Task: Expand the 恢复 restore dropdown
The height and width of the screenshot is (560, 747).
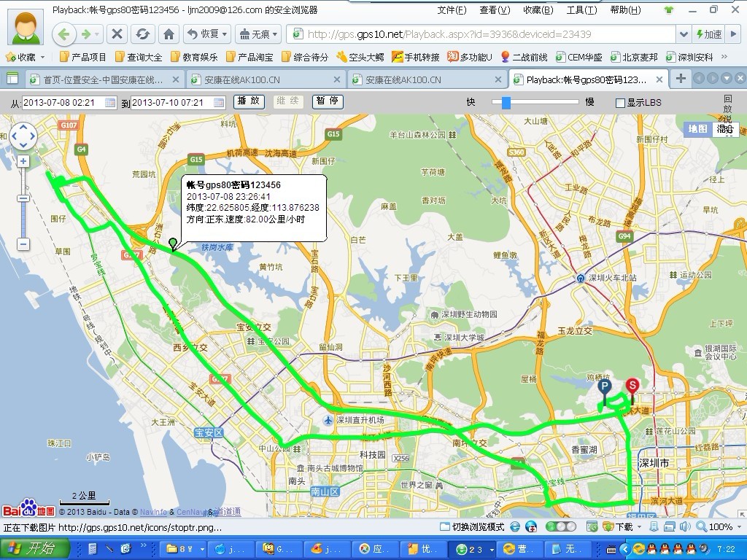Action: 225,34
